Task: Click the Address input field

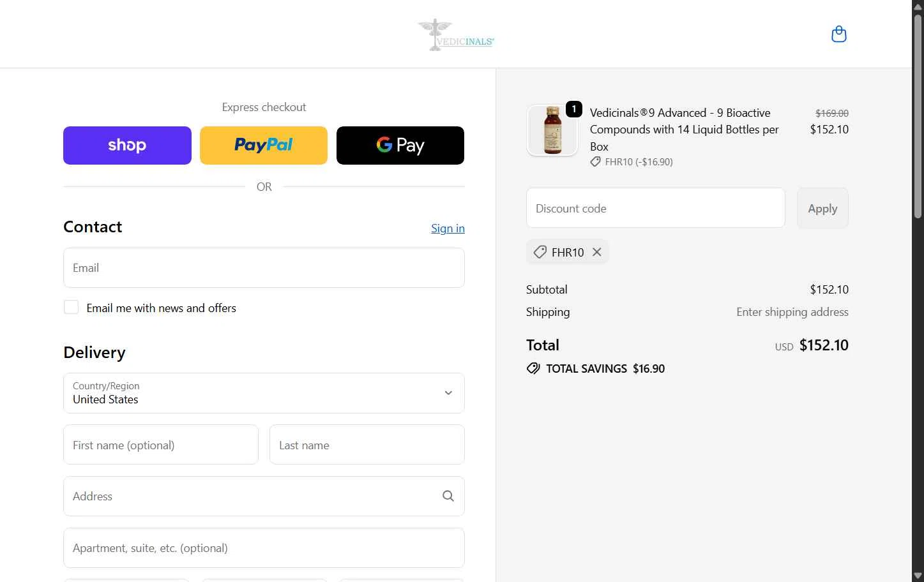Action: [264, 496]
